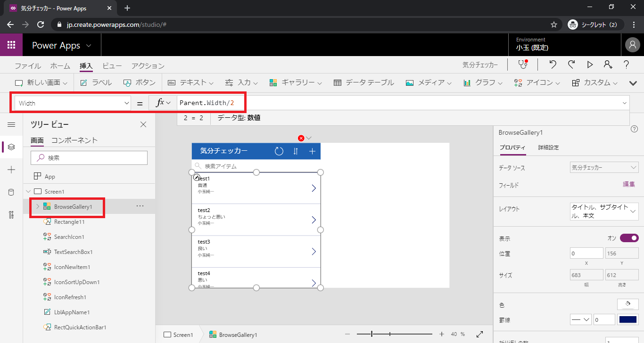The height and width of the screenshot is (343, 644).
Task: Open the Insert plus icon in left rail
Action: click(x=11, y=170)
